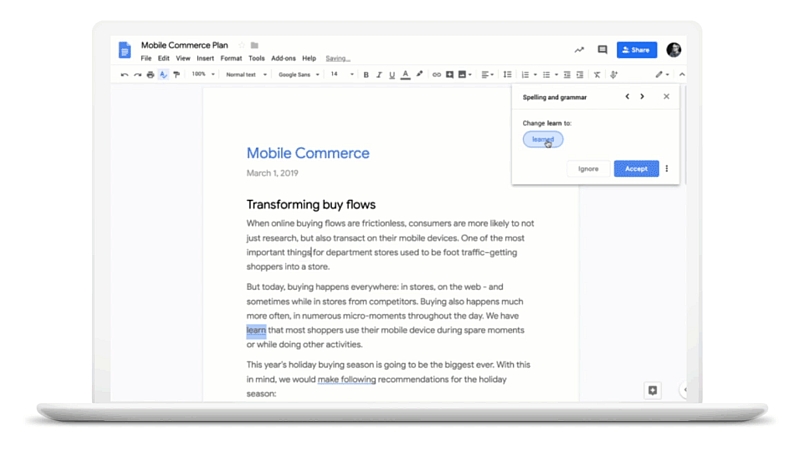The image size is (800, 450).
Task: Click the document title Mobile Commerce Plan
Action: 184,45
